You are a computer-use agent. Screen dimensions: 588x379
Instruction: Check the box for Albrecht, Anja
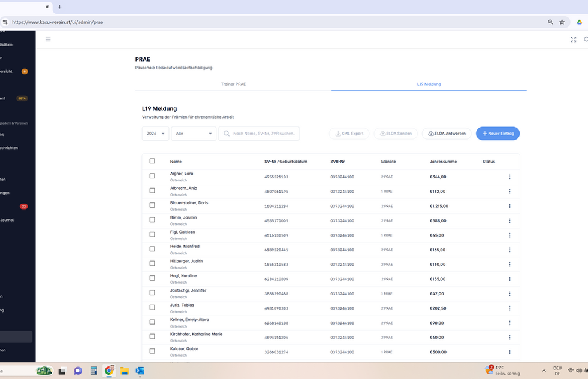tap(152, 190)
